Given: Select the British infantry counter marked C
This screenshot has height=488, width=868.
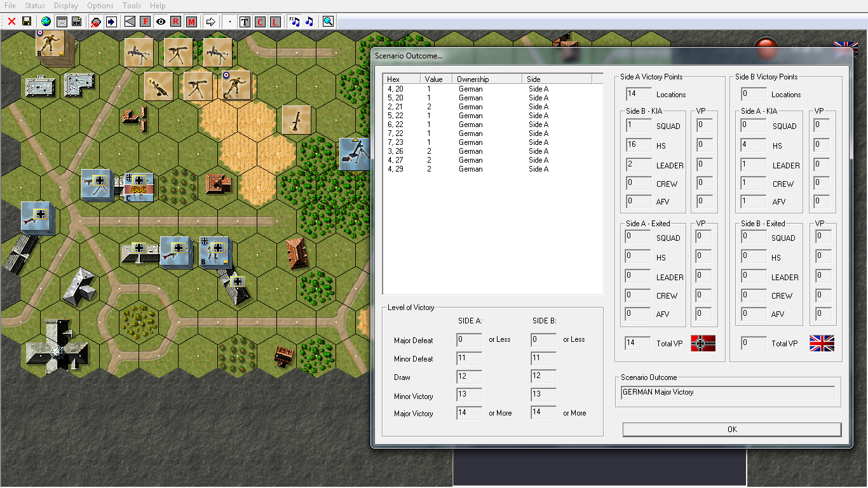Looking at the screenshot, I should [236, 85].
